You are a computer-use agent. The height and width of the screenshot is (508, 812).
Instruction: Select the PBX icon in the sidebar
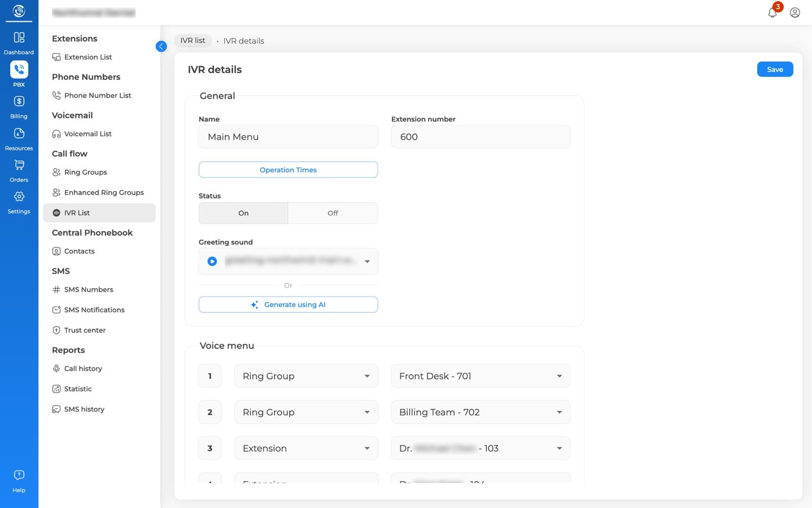click(x=19, y=70)
